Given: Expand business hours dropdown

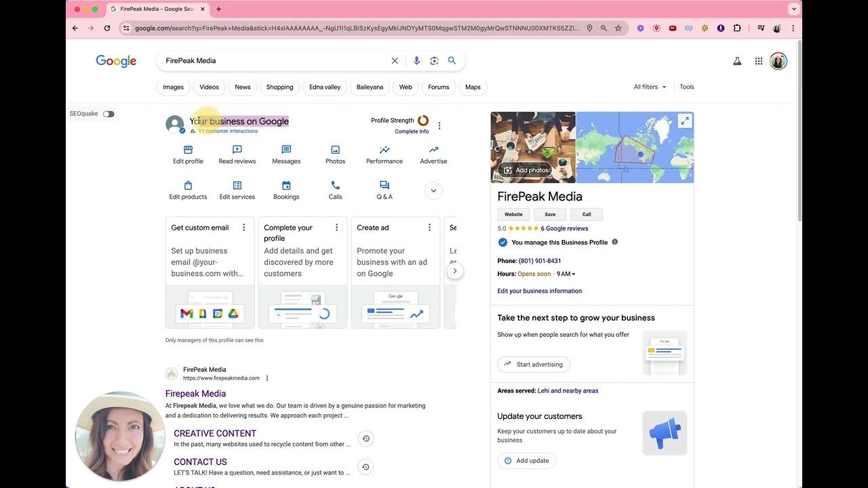Looking at the screenshot, I should [x=574, y=274].
